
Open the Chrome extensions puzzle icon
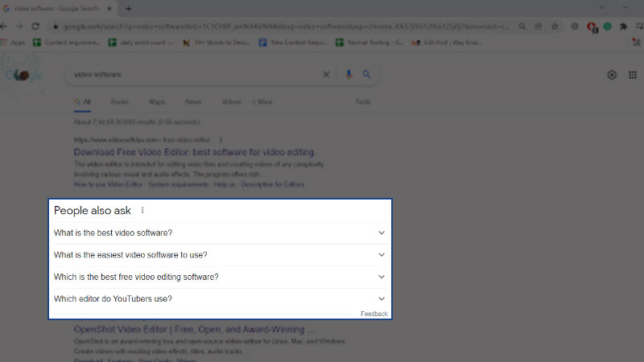tap(622, 26)
